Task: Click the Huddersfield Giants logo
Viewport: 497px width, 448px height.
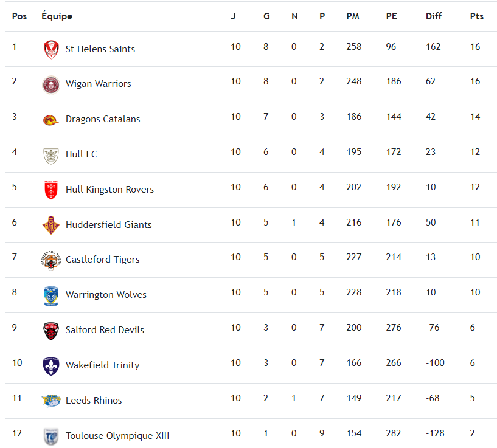Action: [51, 225]
